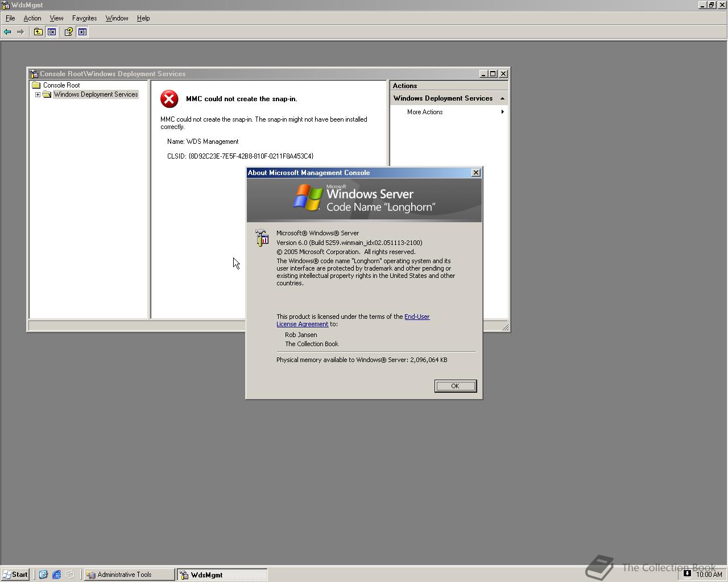The width and height of the screenshot is (728, 582).
Task: Click the Forward arrow toolbar icon
Action: point(20,32)
